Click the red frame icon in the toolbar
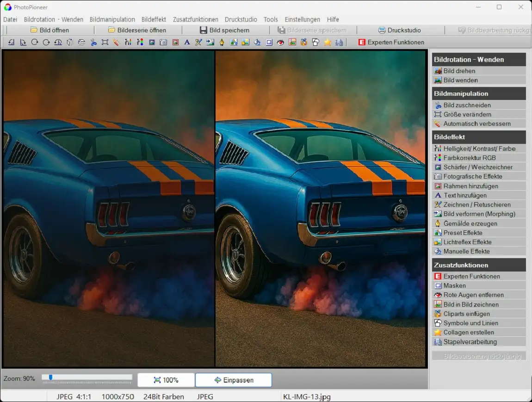 click(175, 42)
